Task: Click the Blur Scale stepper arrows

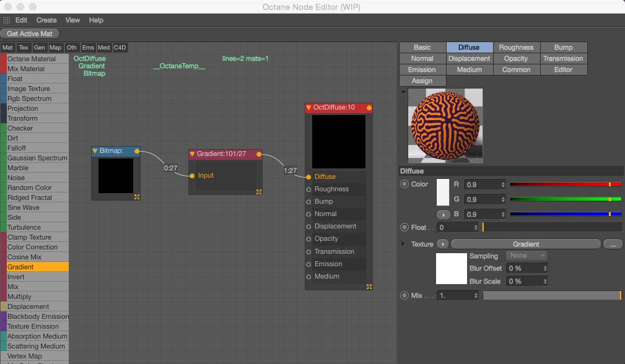Action: coord(545,281)
